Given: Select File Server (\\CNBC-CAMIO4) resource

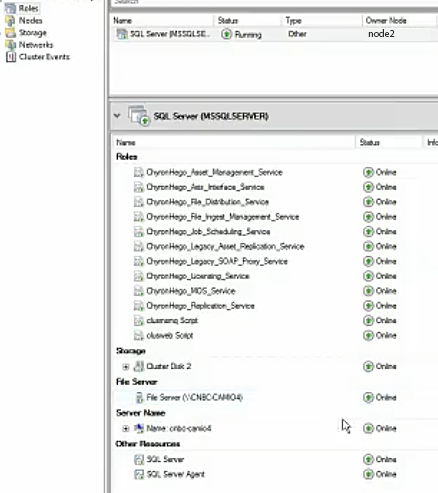Looking at the screenshot, I should click(x=194, y=397).
